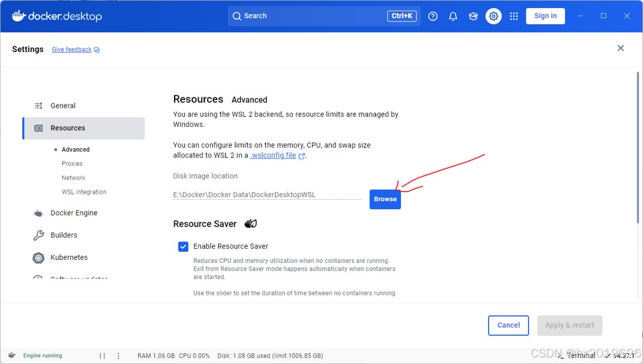Close the Settings panel with the X
Viewport: 643px width, 364px height.
click(x=620, y=48)
